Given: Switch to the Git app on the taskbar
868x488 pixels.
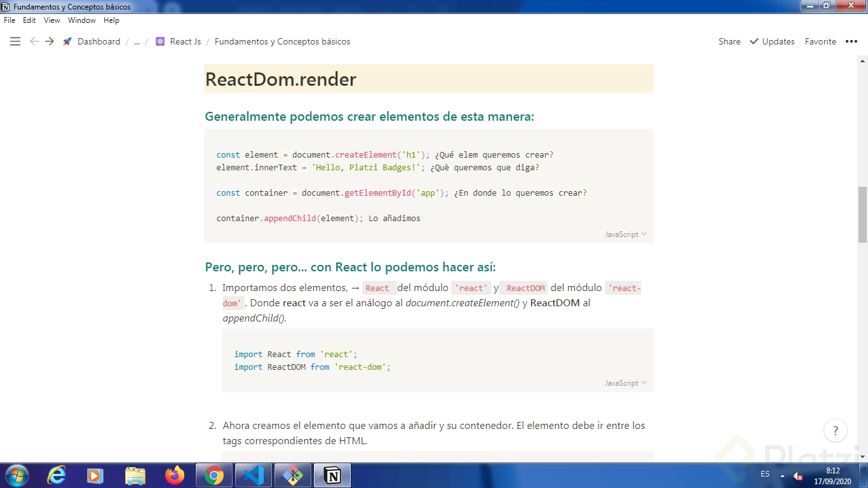Looking at the screenshot, I should [293, 475].
